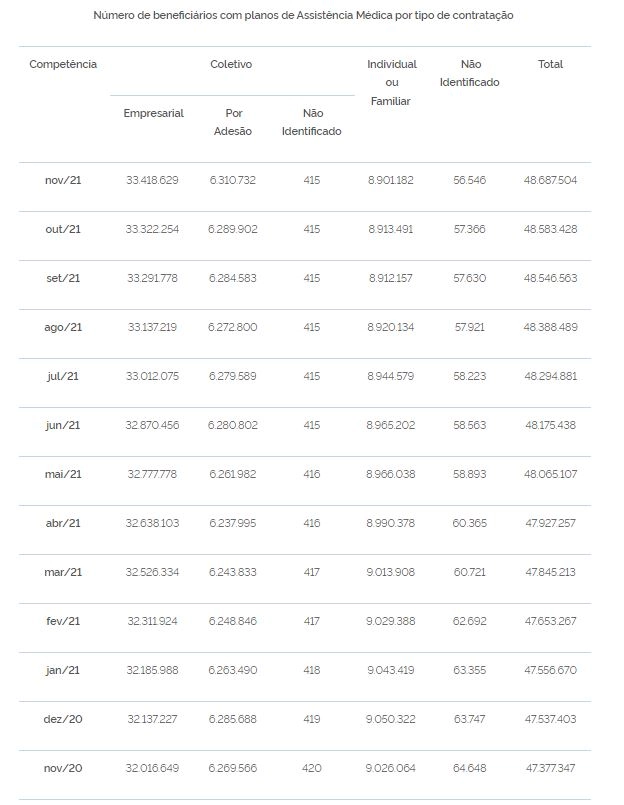Select the jan/21 row label
Image resolution: width=624 pixels, height=805 pixels.
[x=63, y=670]
